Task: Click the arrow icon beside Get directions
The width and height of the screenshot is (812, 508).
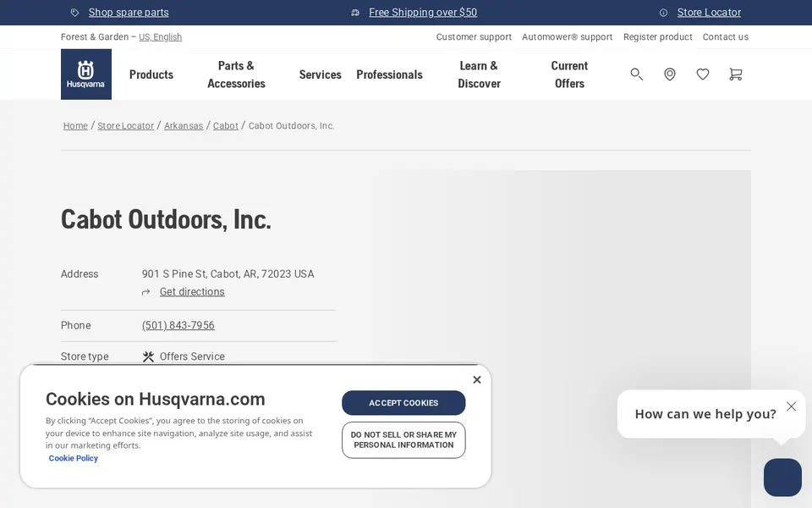Action: [146, 292]
